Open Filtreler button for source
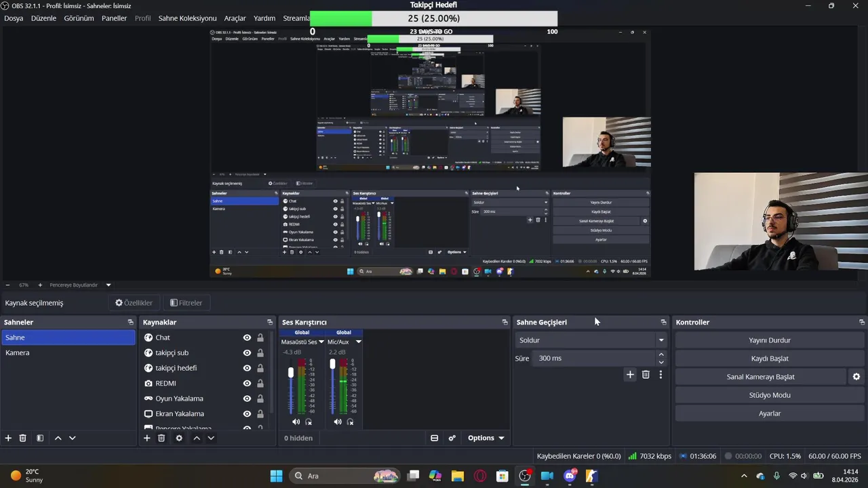 pos(186,303)
